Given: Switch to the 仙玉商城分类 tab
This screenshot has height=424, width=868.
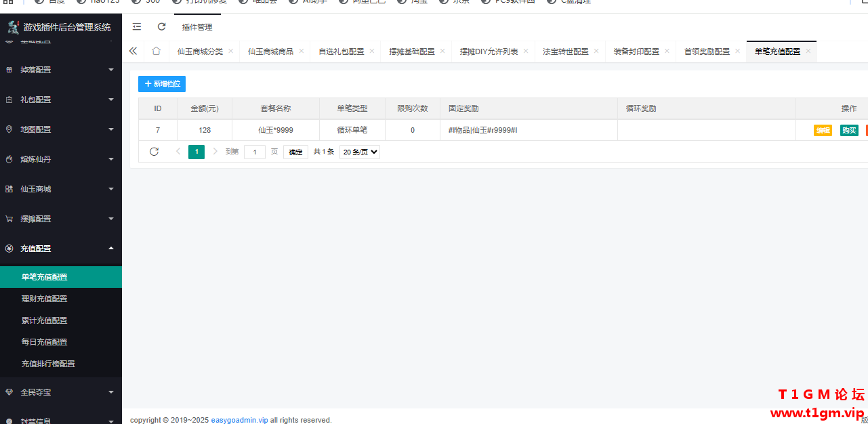Looking at the screenshot, I should 200,51.
